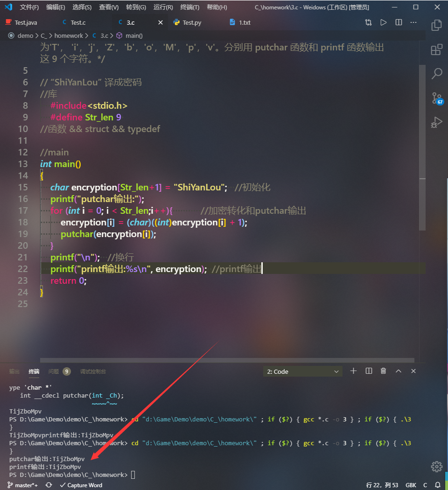Viewport: 448px width, 490px height.
Task: Open the editor More Actions ellipsis menu
Action: (x=413, y=22)
